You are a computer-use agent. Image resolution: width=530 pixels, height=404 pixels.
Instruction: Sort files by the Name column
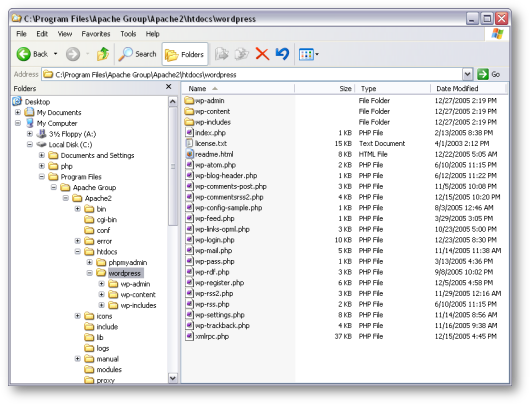[x=238, y=89]
